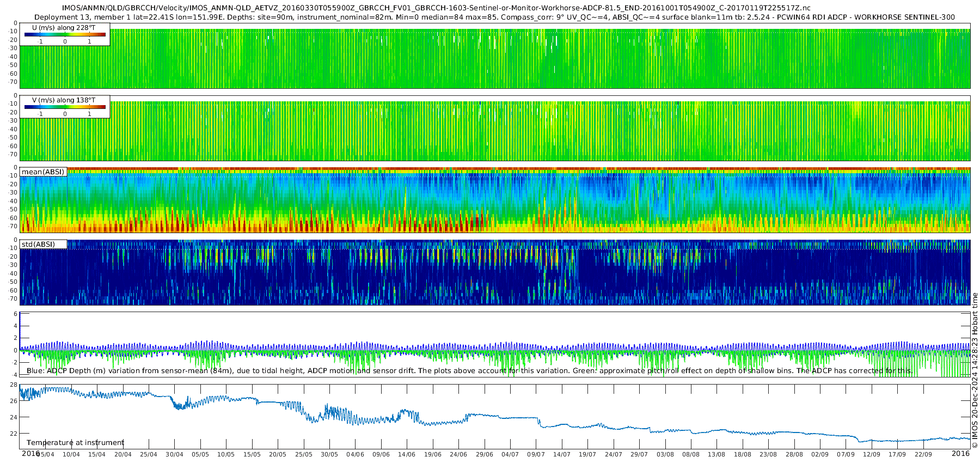Click the 28/08 date tick label
Viewport: 980px width, 463px height.
[794, 455]
